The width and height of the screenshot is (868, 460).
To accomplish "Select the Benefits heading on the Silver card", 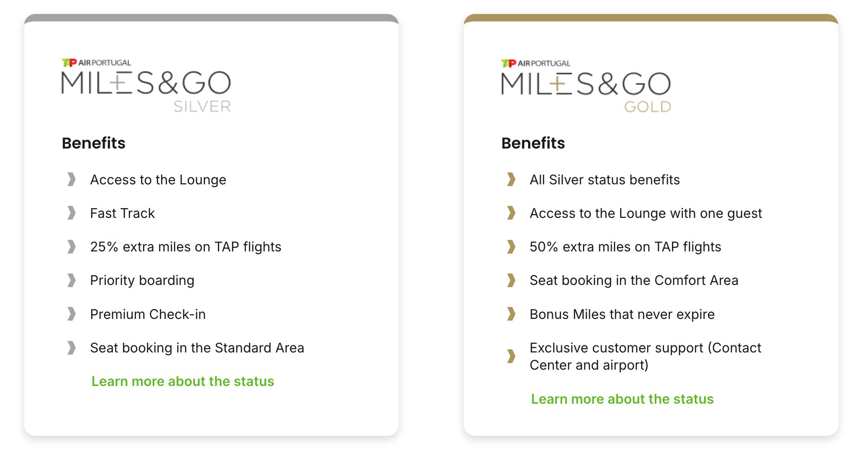I will tap(93, 143).
